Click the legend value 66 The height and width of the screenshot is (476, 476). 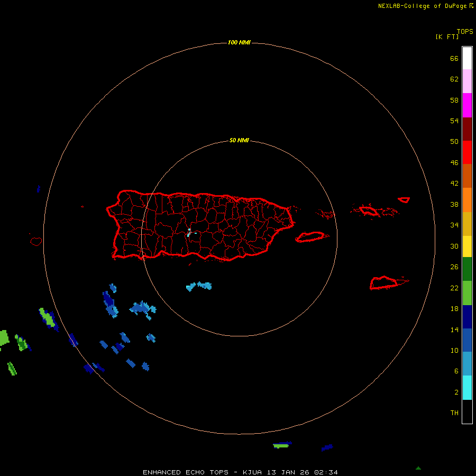pos(454,58)
